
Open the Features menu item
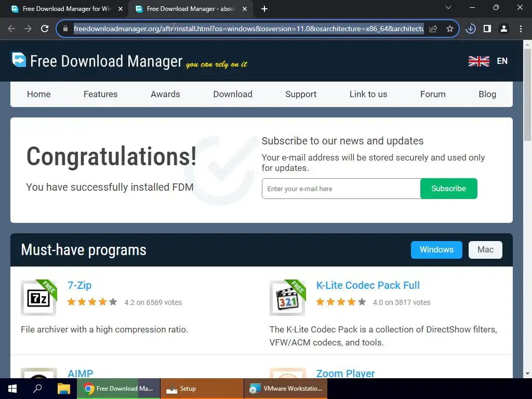(100, 95)
